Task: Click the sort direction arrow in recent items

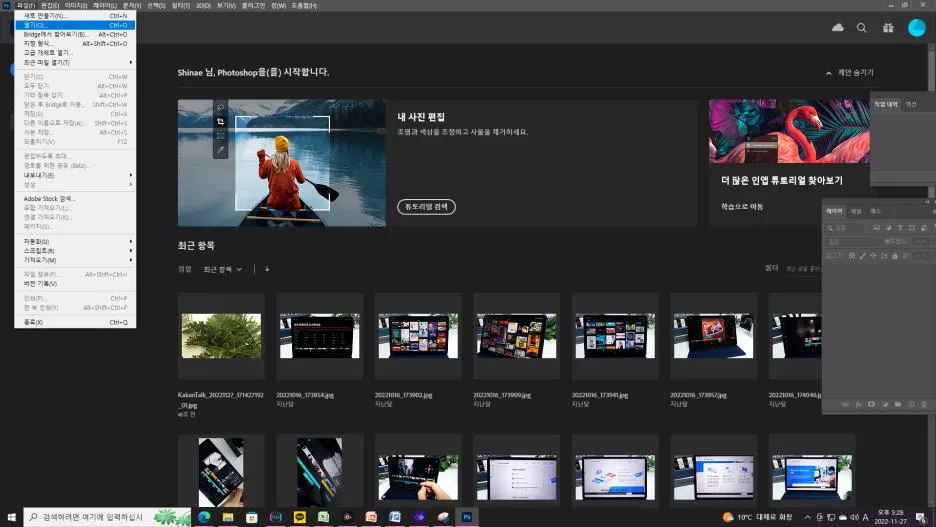Action: point(267,269)
